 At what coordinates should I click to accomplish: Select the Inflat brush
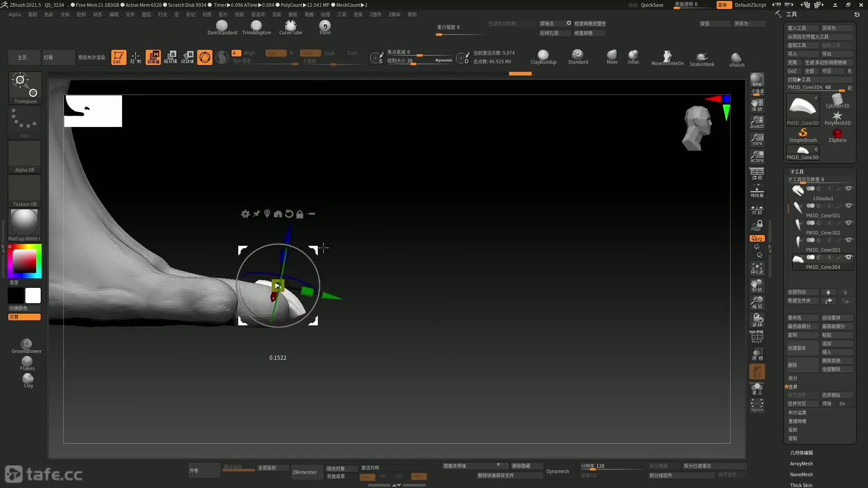[x=633, y=57]
